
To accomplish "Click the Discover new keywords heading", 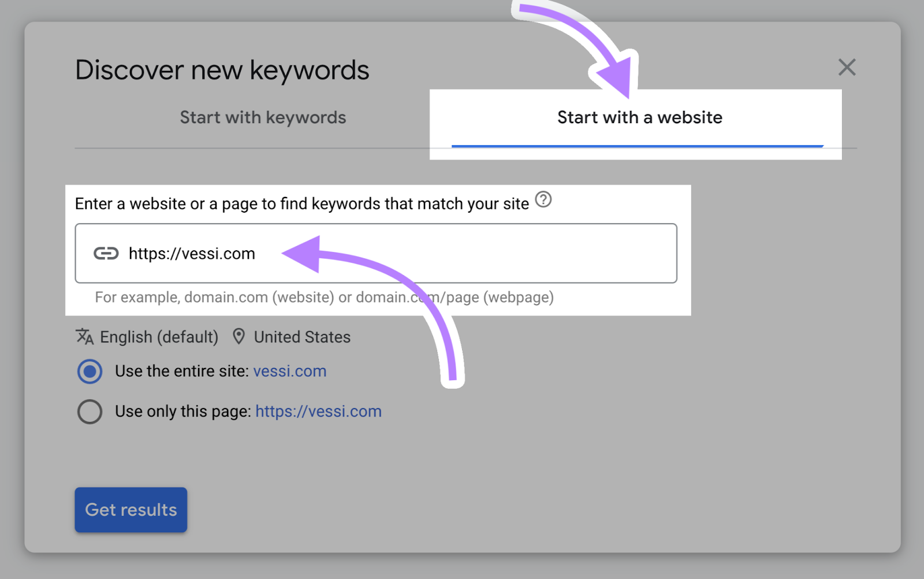I will click(222, 69).
